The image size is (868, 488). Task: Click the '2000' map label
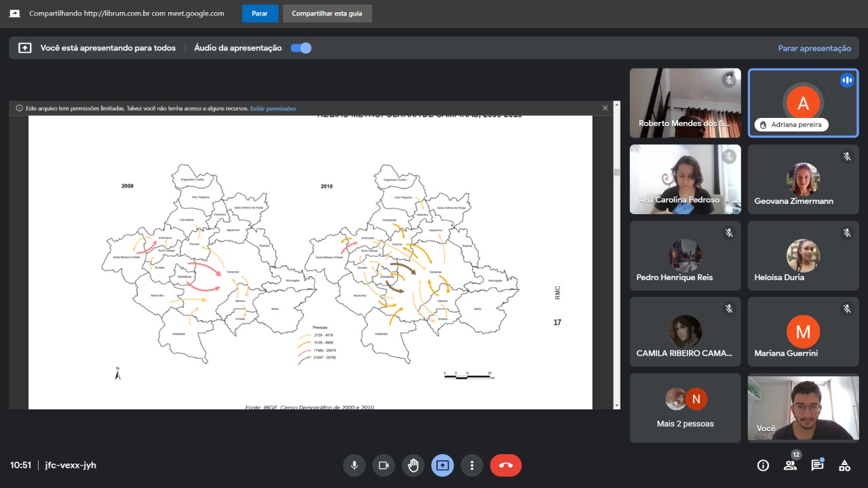point(127,186)
